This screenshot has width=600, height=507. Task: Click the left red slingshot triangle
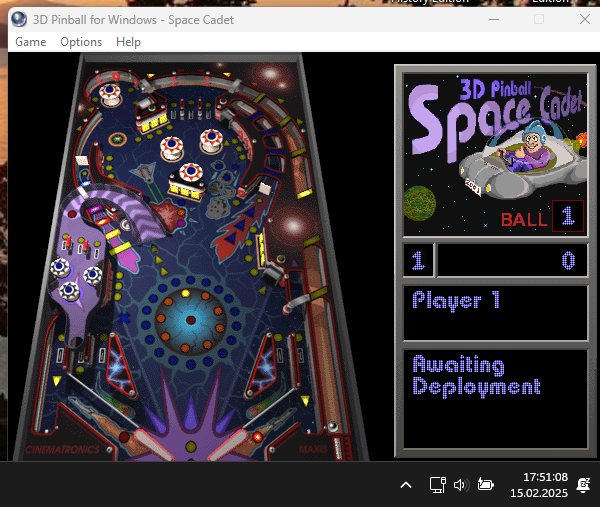121,367
